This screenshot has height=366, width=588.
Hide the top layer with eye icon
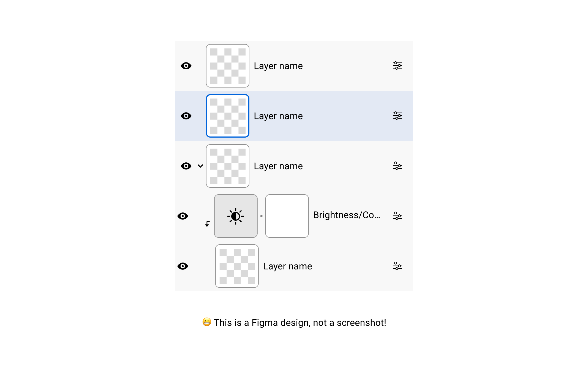point(186,66)
